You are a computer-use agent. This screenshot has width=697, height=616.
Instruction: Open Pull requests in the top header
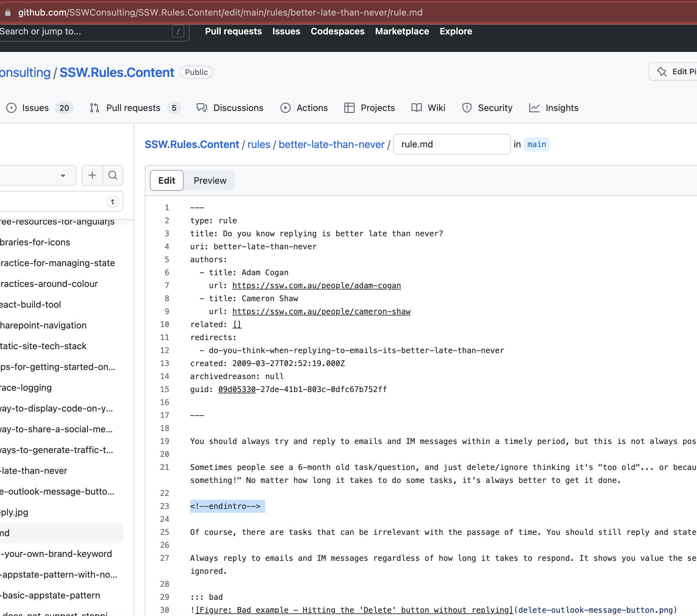(x=233, y=31)
